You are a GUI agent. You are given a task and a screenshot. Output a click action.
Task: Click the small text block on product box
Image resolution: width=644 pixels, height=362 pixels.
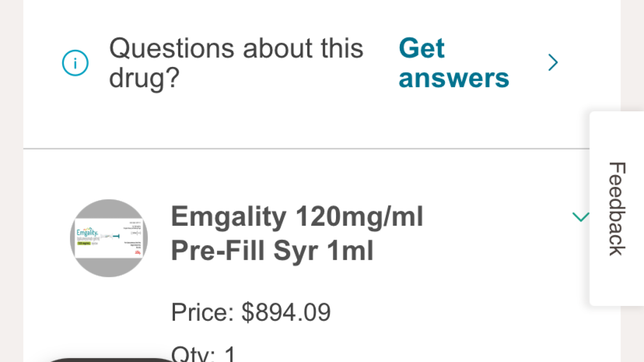(x=133, y=244)
